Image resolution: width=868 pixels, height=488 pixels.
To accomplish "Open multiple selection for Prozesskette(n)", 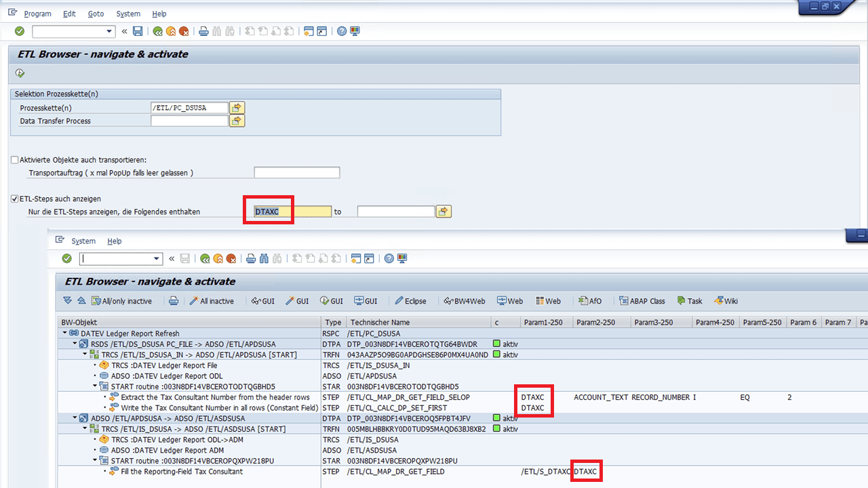I will pos(237,108).
